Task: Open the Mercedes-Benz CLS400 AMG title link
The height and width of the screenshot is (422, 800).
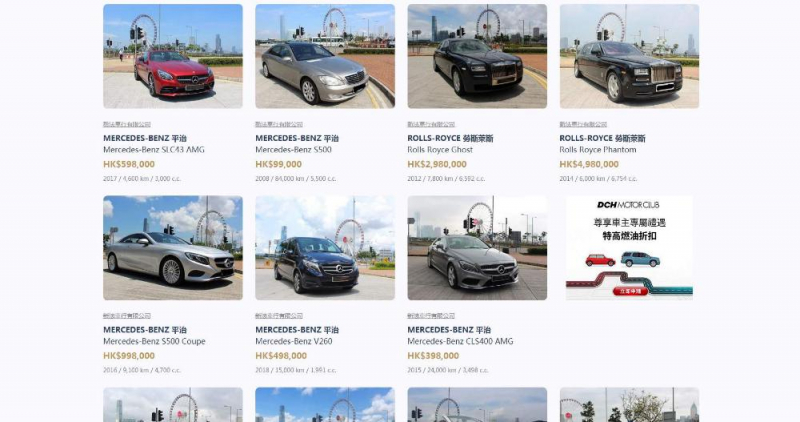Action: point(460,341)
